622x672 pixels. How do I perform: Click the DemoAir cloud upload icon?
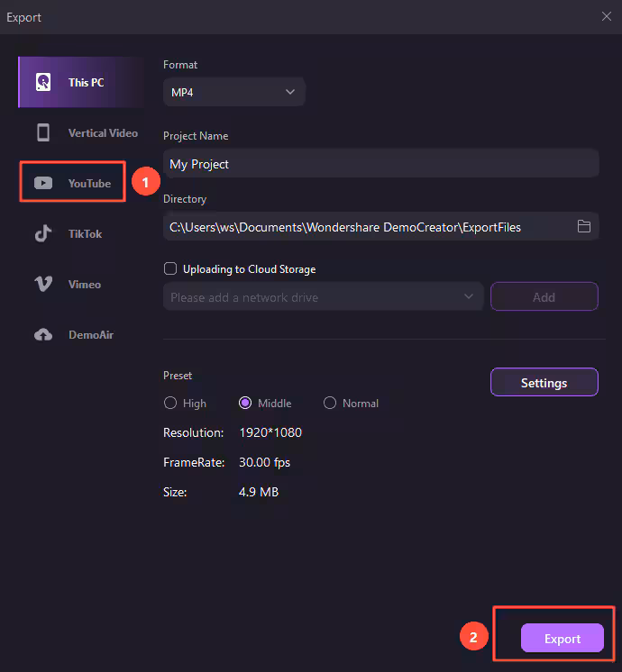(x=43, y=335)
